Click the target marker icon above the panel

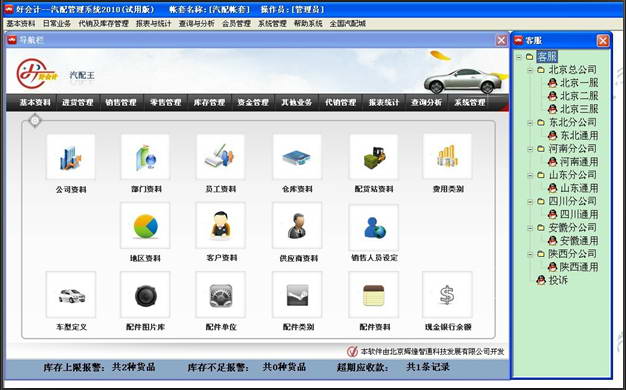coord(35,120)
